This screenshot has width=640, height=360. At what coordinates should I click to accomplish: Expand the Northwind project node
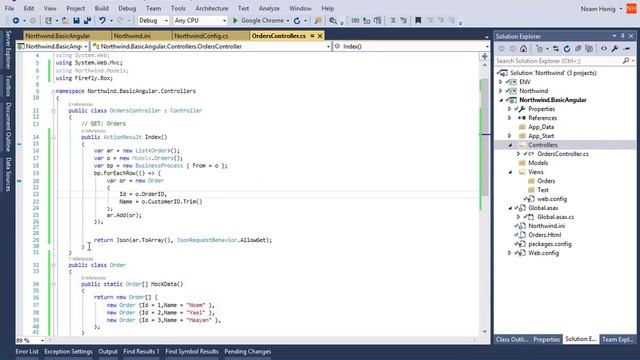coord(501,91)
